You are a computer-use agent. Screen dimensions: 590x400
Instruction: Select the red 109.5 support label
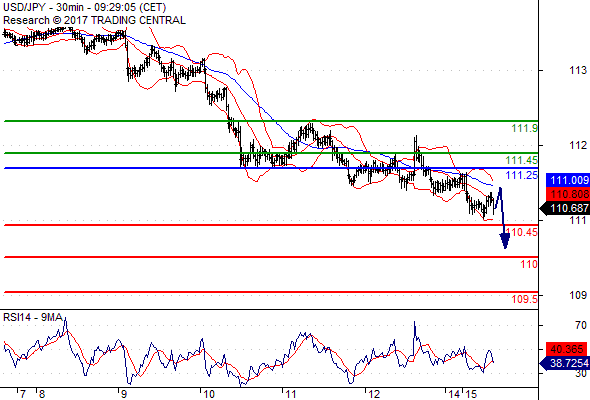(x=525, y=299)
